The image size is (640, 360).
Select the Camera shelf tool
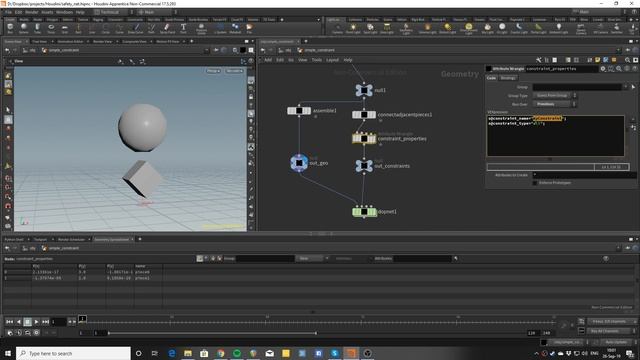pyautogui.click(x=338, y=28)
